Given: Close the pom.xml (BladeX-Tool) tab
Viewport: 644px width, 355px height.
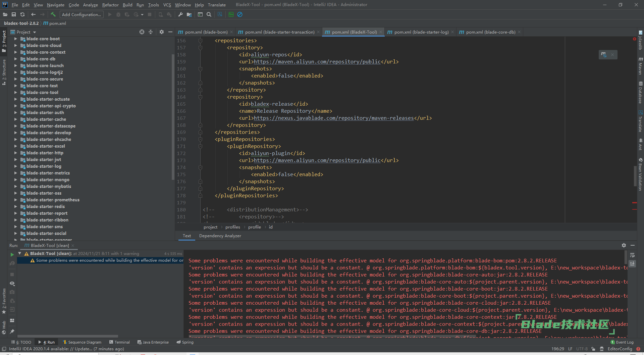Looking at the screenshot, I should click(381, 32).
